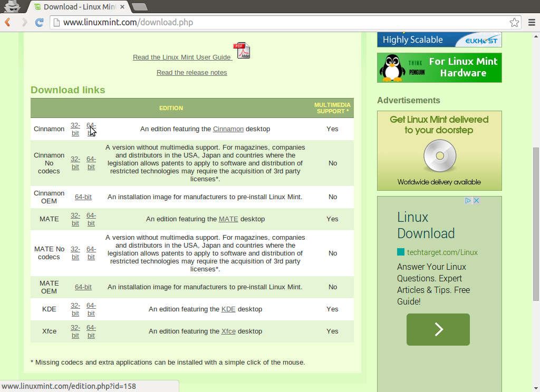The height and width of the screenshot is (392, 540).
Task: Download the Cinnamon 64-bit edition
Action: point(91,129)
